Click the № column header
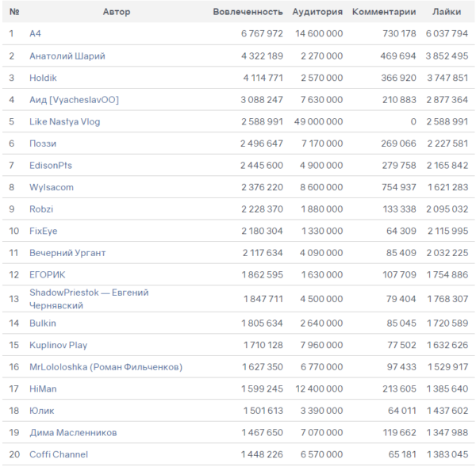Screen dimensions: 476x467 click(14, 12)
